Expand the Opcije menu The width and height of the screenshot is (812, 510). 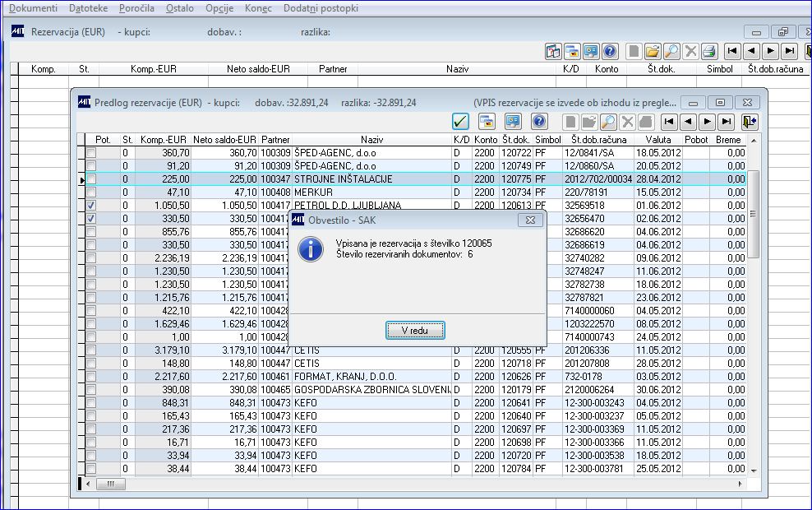pyautogui.click(x=219, y=7)
